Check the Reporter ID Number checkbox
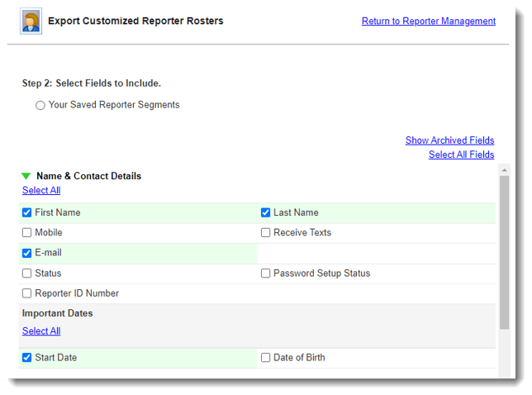This screenshot has width=532, height=395. pos(27,293)
